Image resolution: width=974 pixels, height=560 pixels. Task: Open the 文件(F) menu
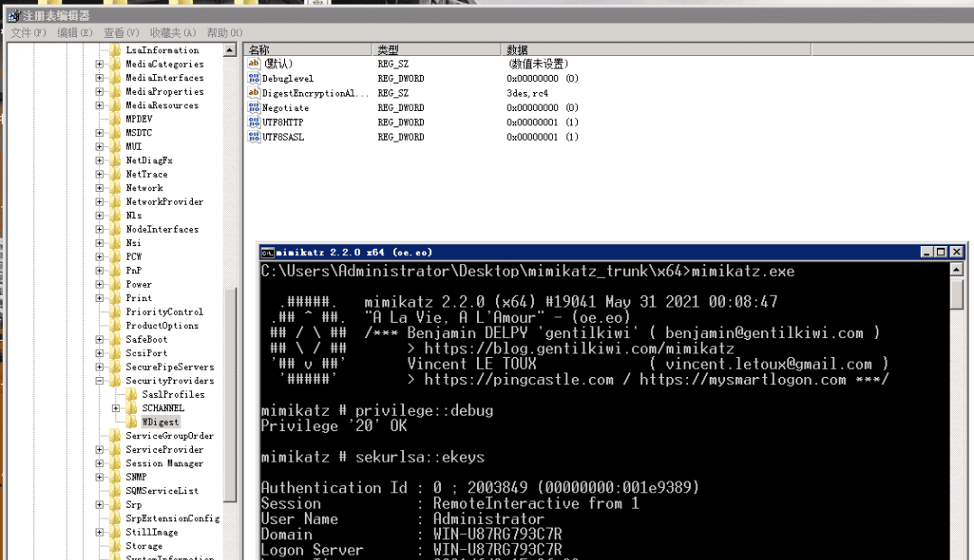tap(29, 32)
